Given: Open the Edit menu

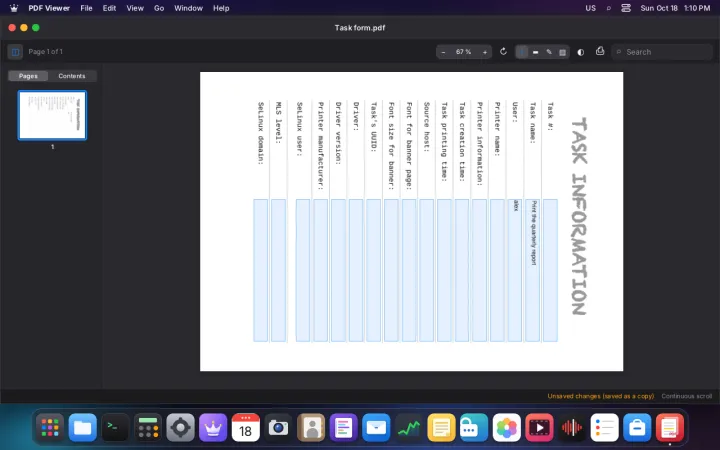Looking at the screenshot, I should (109, 8).
